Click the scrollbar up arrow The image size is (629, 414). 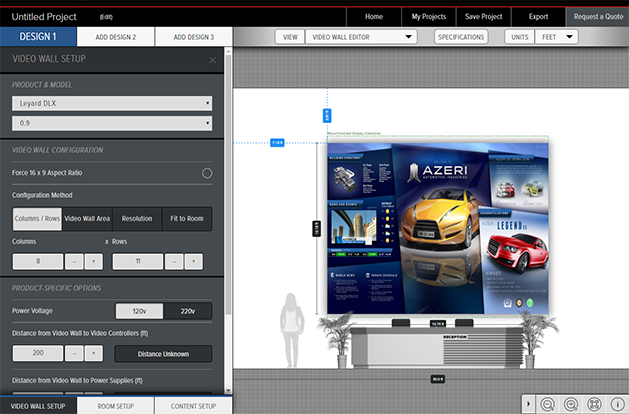[228, 51]
